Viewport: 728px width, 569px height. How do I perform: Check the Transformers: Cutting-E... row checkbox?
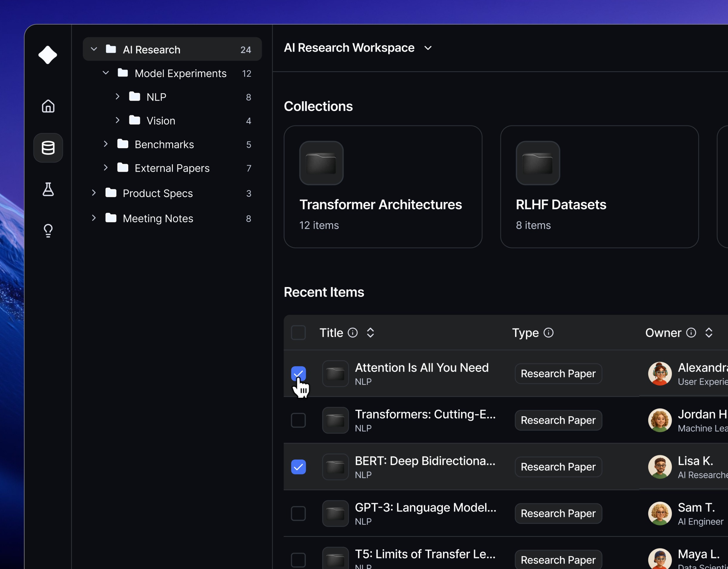298,420
